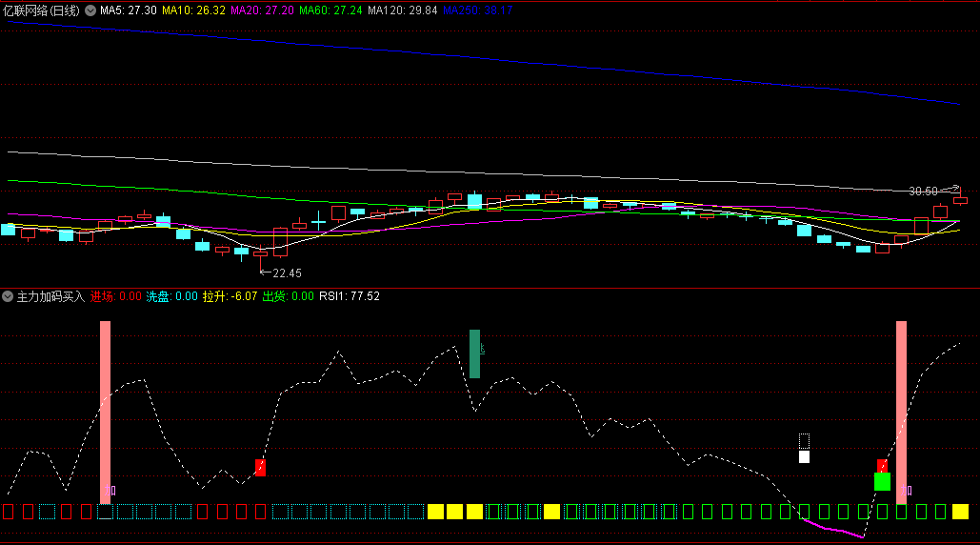Image resolution: width=980 pixels, height=545 pixels.
Task: Click the 主力加码买入 indicator name
Action: tap(50, 296)
